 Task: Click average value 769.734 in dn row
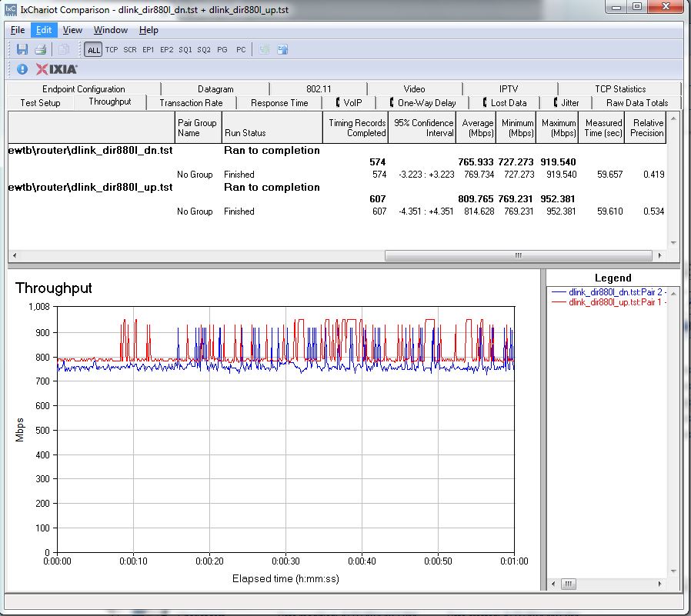(x=479, y=175)
